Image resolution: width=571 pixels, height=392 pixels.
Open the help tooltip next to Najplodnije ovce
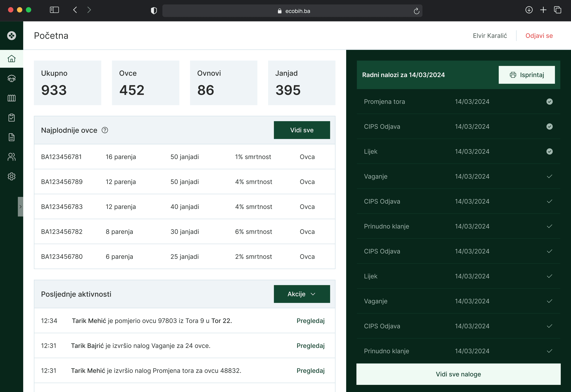tap(105, 130)
